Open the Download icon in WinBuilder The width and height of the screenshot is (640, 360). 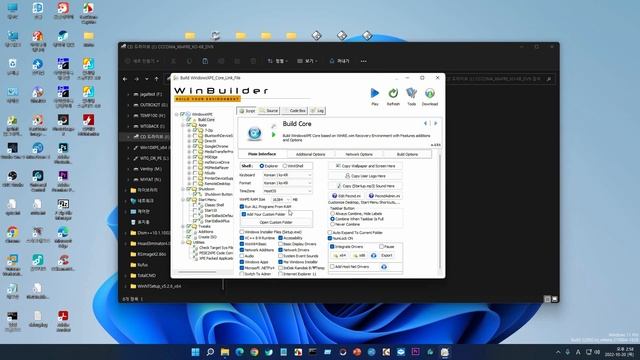click(x=430, y=93)
